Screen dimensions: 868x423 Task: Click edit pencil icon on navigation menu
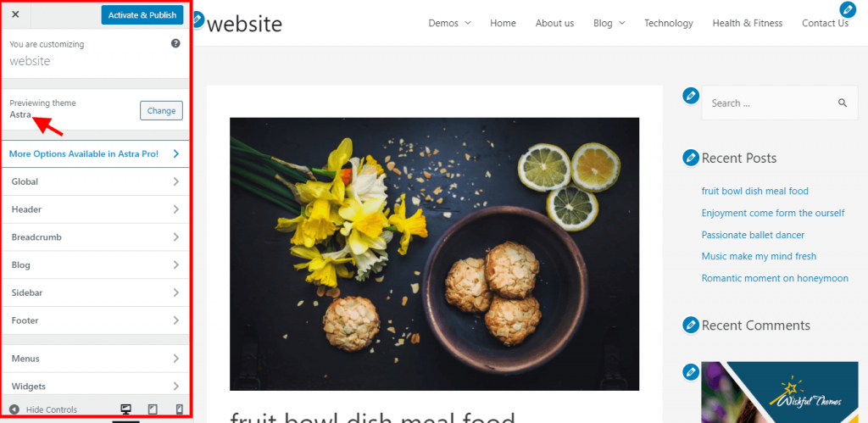tap(848, 9)
